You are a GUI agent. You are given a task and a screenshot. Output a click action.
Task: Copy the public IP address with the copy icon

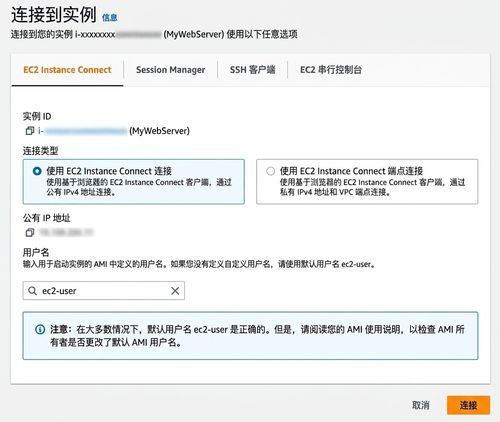30,232
